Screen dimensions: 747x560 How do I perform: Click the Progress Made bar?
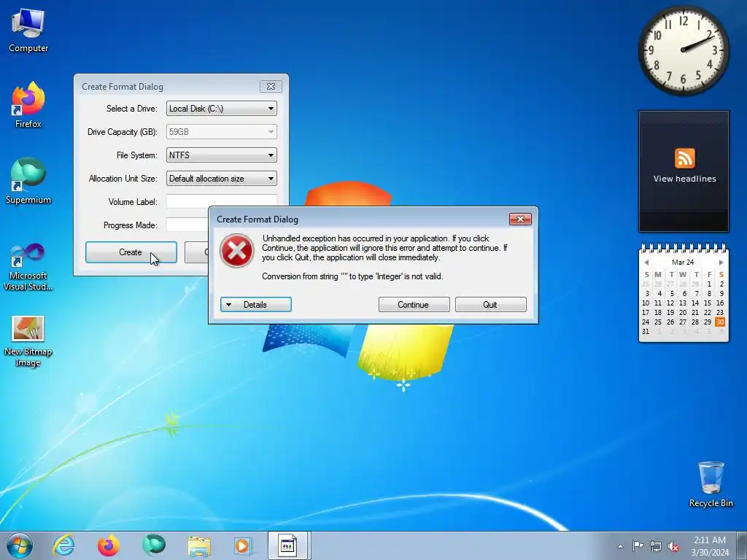187,225
